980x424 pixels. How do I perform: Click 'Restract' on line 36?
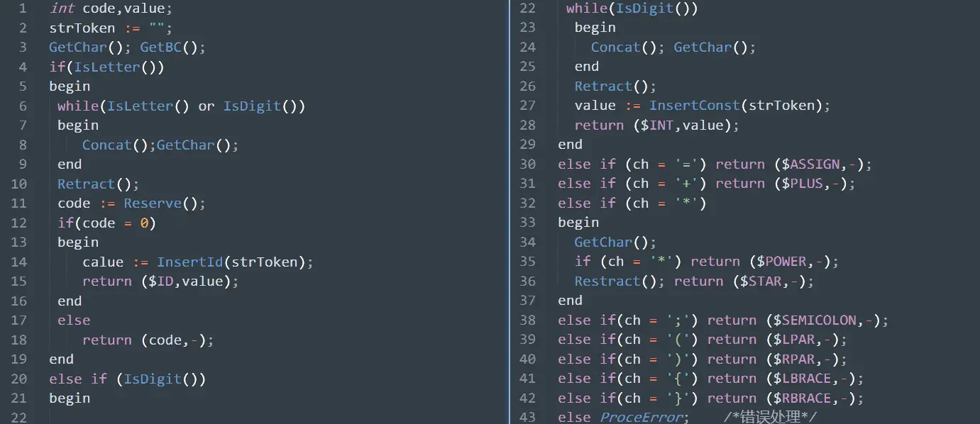[607, 281]
